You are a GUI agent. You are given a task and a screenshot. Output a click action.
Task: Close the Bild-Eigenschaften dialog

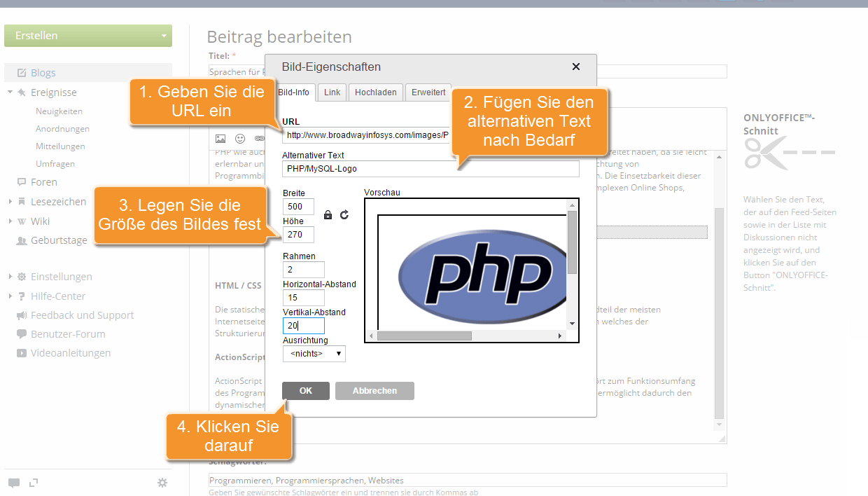576,67
